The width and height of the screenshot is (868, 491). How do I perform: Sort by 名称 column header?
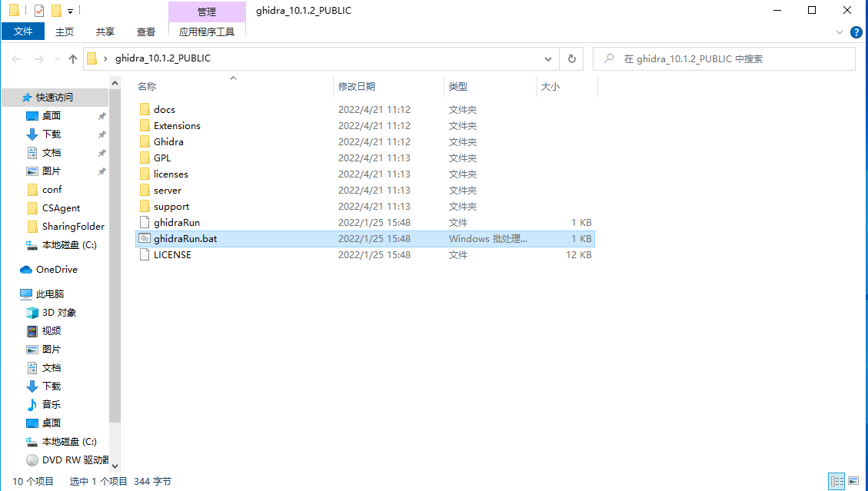tap(147, 86)
